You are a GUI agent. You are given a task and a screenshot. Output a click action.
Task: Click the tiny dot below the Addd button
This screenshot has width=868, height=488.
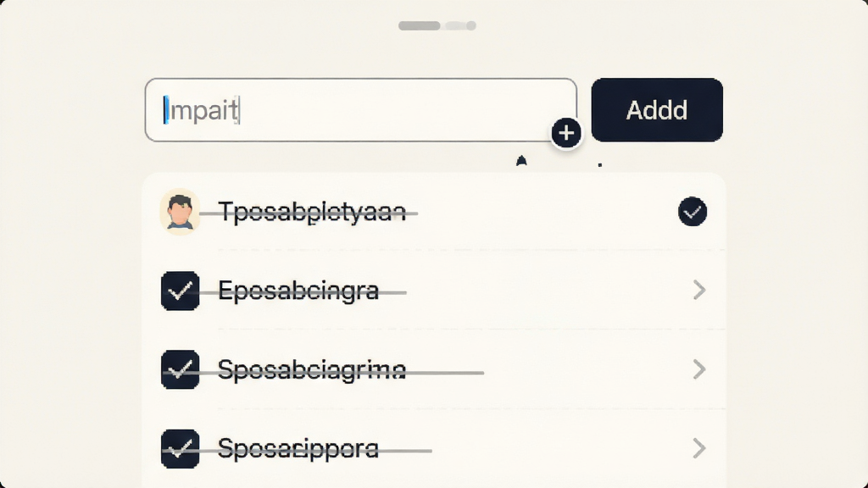(x=600, y=164)
